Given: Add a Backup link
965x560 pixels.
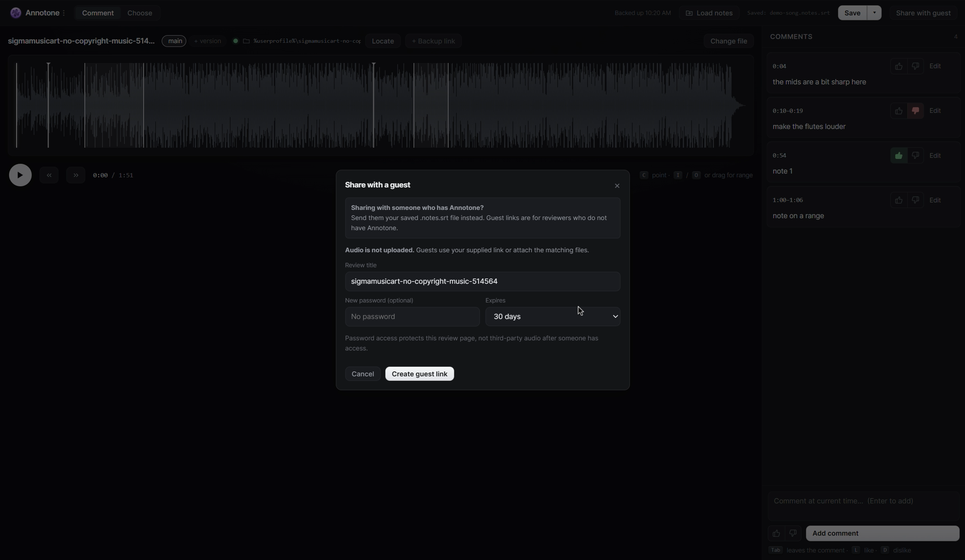Looking at the screenshot, I should coord(433,41).
